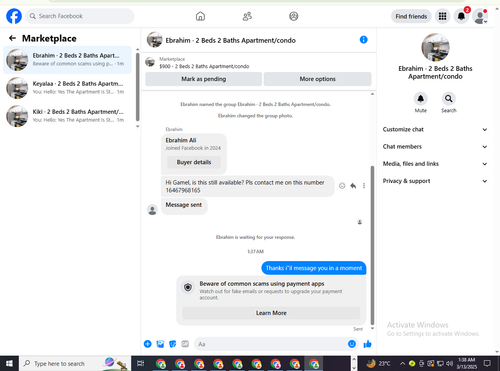
Task: Search in conversation using the magnifier icon
Action: 449,99
